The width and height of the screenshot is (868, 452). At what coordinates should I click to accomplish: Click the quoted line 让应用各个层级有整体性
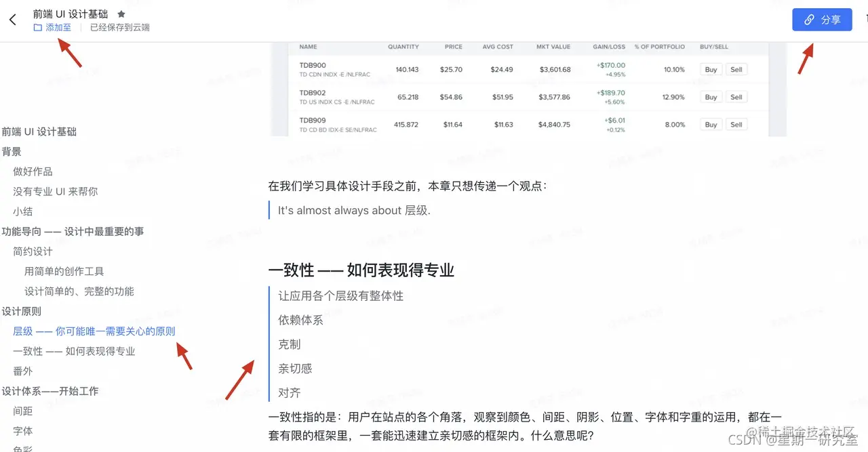(341, 296)
